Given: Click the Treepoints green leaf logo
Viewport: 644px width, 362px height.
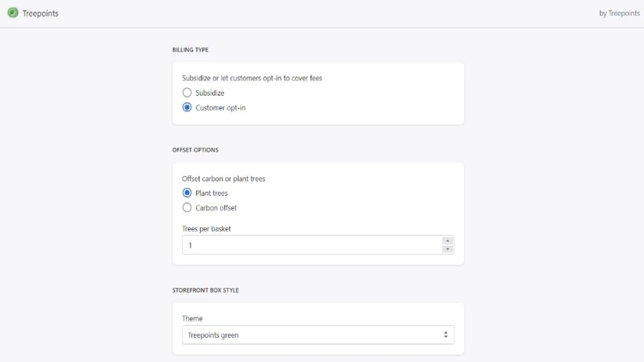Looking at the screenshot, I should 13,13.
